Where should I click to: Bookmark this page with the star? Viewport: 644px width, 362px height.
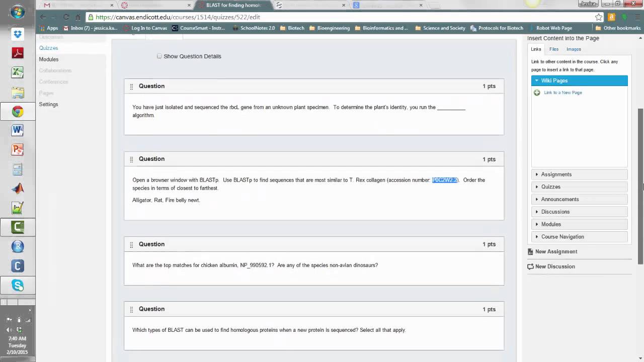(599, 17)
